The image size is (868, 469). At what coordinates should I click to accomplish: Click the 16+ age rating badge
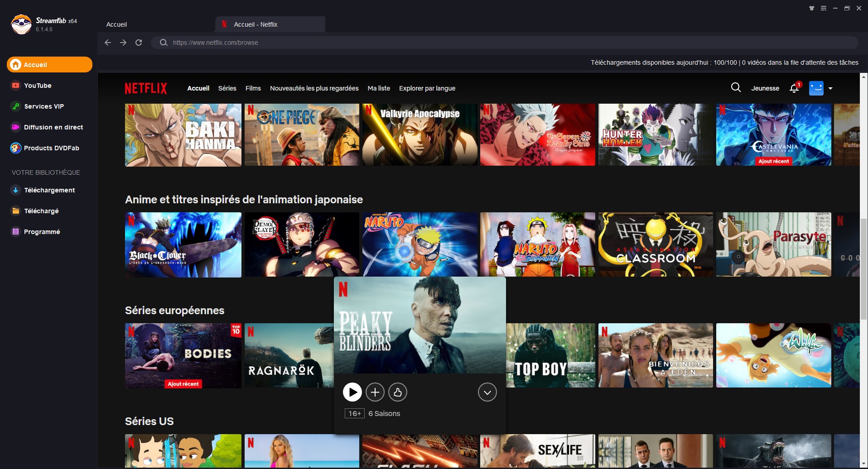pos(354,413)
